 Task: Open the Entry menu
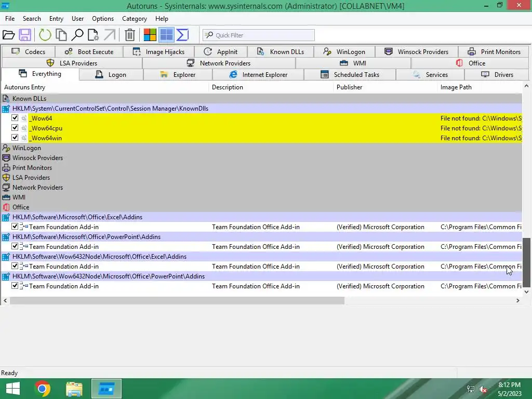point(56,19)
